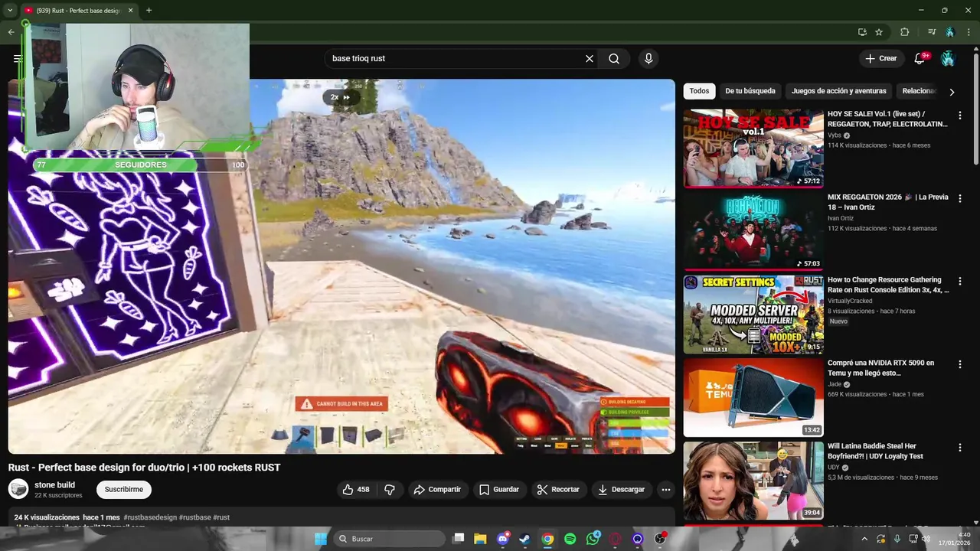The width and height of the screenshot is (980, 551).
Task: Open MIX REGGAETON 2026 thumbnail
Action: pyautogui.click(x=753, y=231)
